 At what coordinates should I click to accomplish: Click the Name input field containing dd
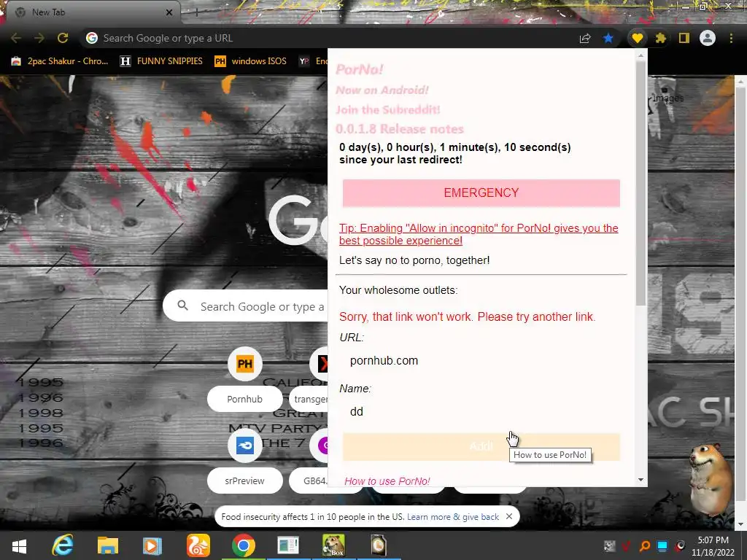[x=481, y=411]
